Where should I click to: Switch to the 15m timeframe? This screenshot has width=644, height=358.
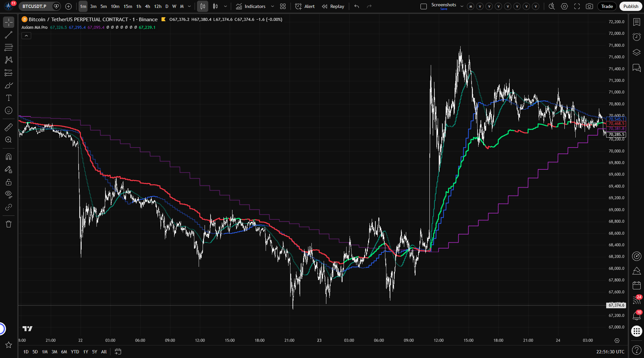coord(128,6)
